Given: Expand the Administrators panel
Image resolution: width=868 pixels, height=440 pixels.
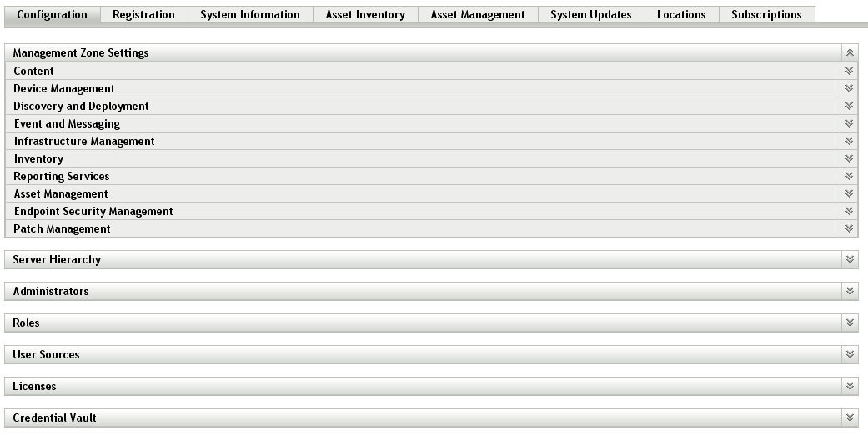Looking at the screenshot, I should point(850,292).
